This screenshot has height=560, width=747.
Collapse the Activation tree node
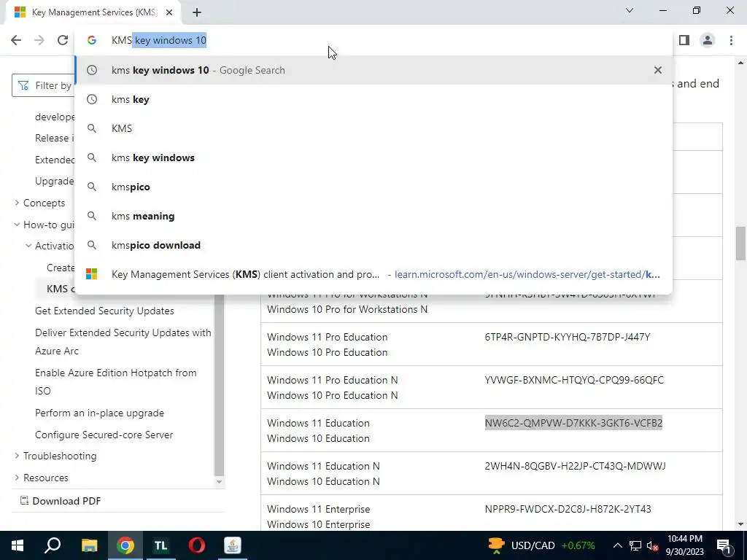[28, 246]
